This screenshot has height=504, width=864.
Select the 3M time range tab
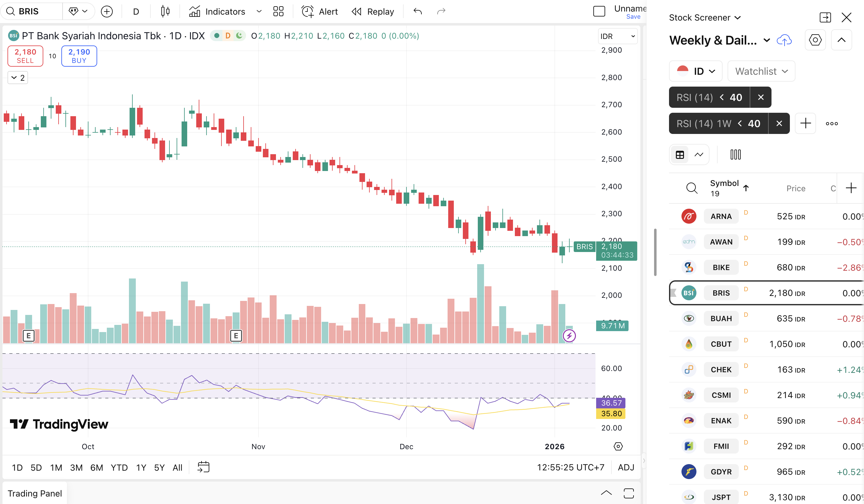click(76, 468)
